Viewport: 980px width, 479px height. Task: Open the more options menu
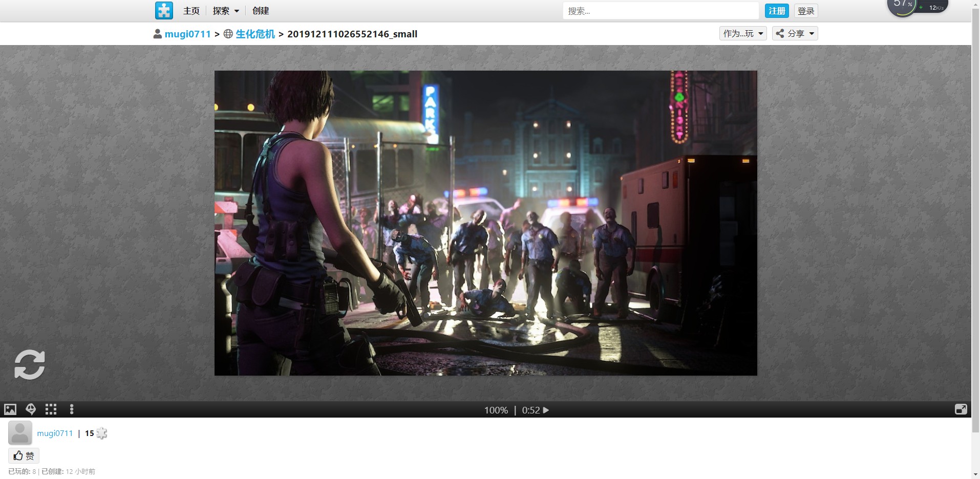[x=72, y=409]
